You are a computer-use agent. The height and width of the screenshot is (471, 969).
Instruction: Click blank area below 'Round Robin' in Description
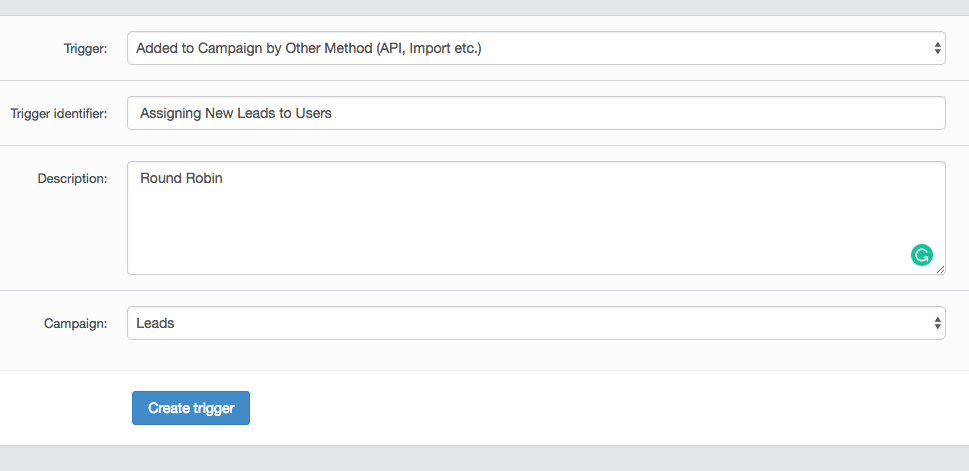[400, 235]
